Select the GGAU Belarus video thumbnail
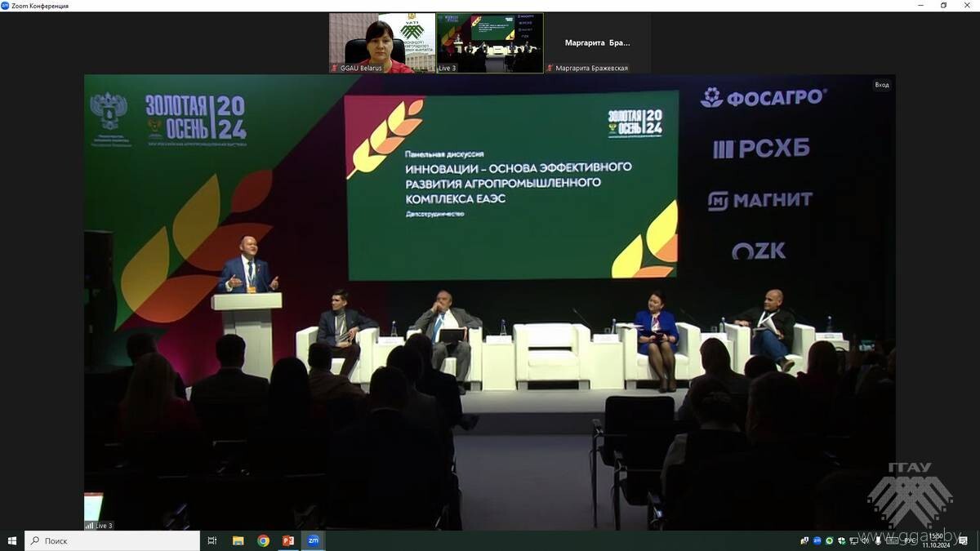Image resolution: width=980 pixels, height=551 pixels. tap(382, 43)
